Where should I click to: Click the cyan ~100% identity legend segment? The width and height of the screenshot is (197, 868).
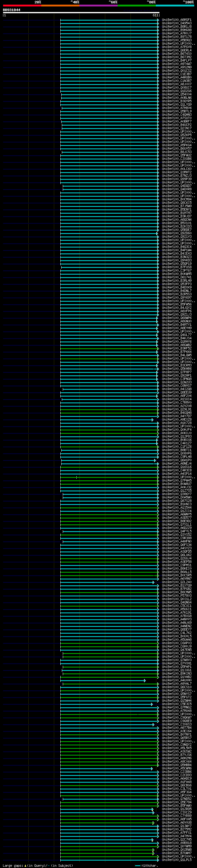[175, 6]
